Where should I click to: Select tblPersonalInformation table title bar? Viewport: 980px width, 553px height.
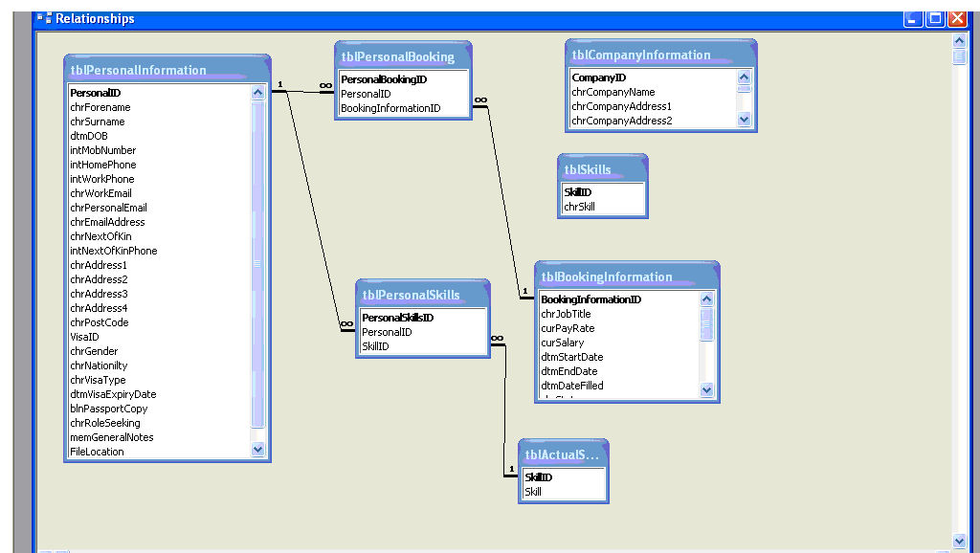point(167,69)
